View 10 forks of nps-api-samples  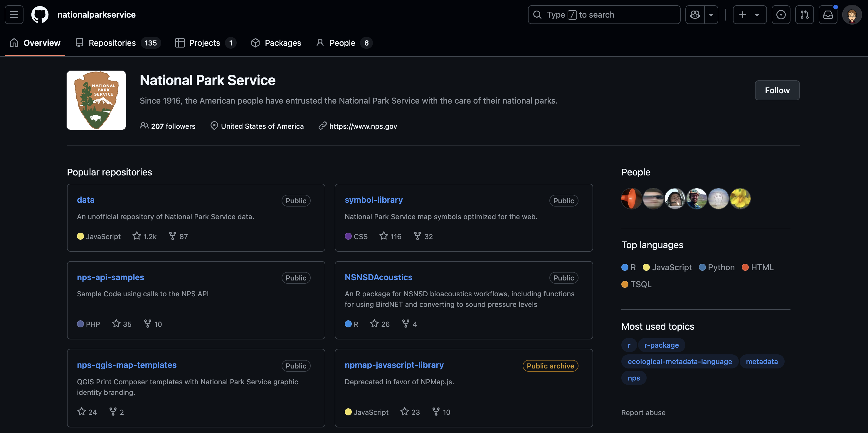[x=153, y=324]
